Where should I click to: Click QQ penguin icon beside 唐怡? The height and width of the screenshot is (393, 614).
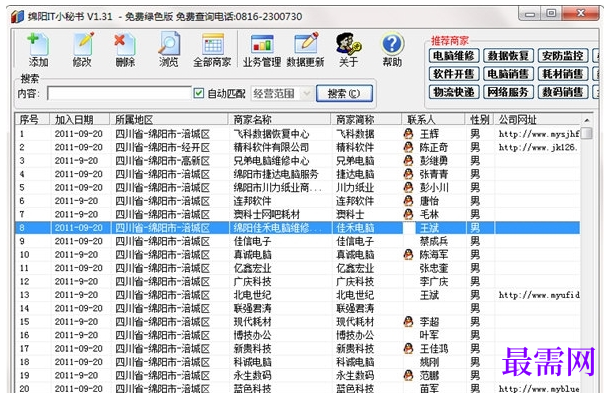click(x=408, y=201)
